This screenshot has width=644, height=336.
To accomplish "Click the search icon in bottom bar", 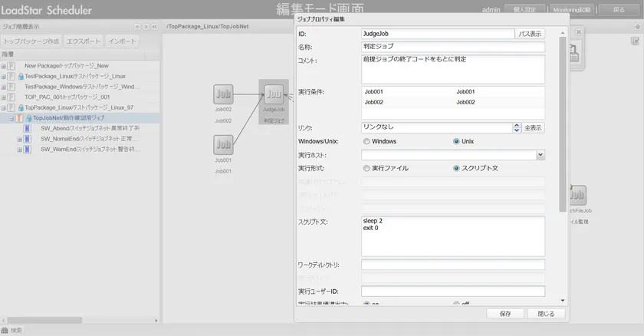I will [5, 330].
